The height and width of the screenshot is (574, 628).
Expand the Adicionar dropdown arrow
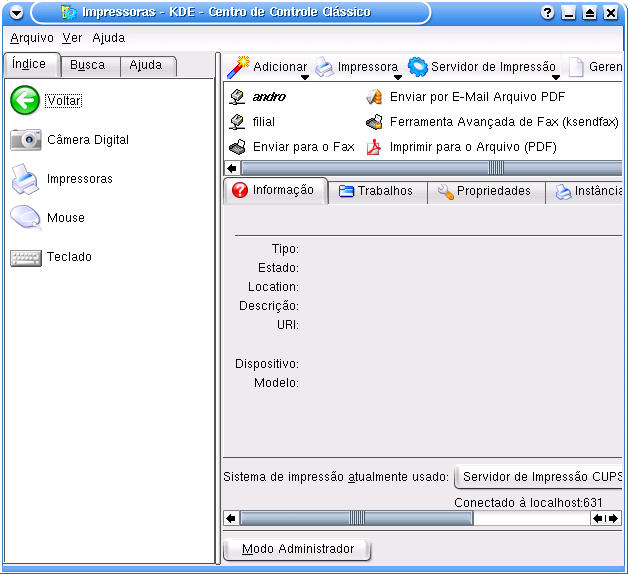[305, 77]
